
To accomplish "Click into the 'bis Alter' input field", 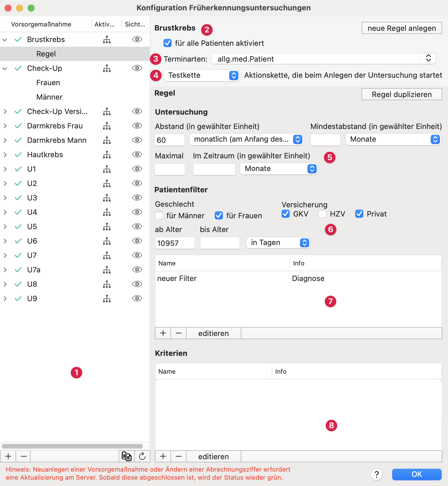I will click(x=220, y=243).
